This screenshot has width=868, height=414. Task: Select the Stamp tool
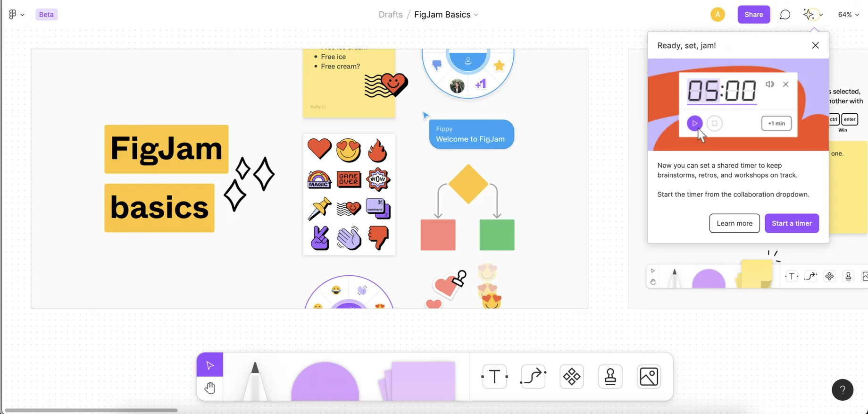click(x=610, y=377)
